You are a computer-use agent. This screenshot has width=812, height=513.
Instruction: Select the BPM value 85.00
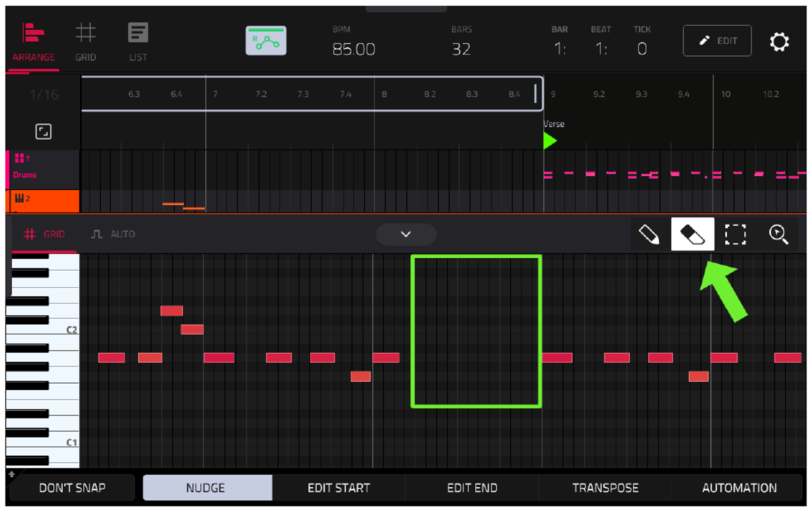tap(354, 49)
